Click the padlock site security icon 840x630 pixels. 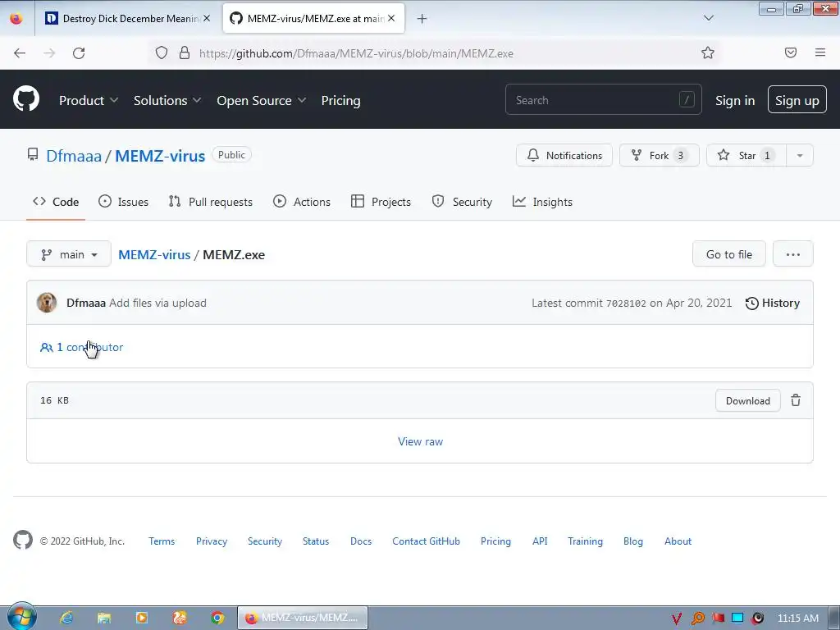(x=185, y=52)
